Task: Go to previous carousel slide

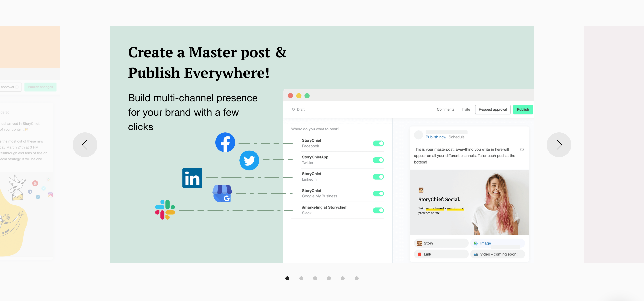Action: (x=85, y=145)
